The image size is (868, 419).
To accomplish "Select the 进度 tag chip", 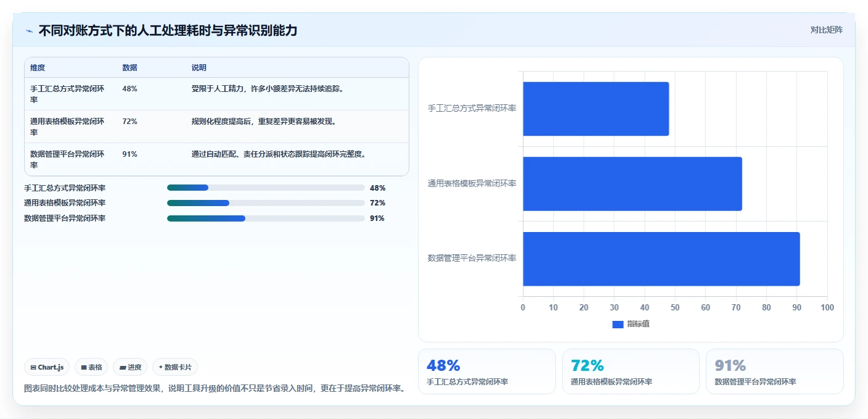I will (x=130, y=367).
